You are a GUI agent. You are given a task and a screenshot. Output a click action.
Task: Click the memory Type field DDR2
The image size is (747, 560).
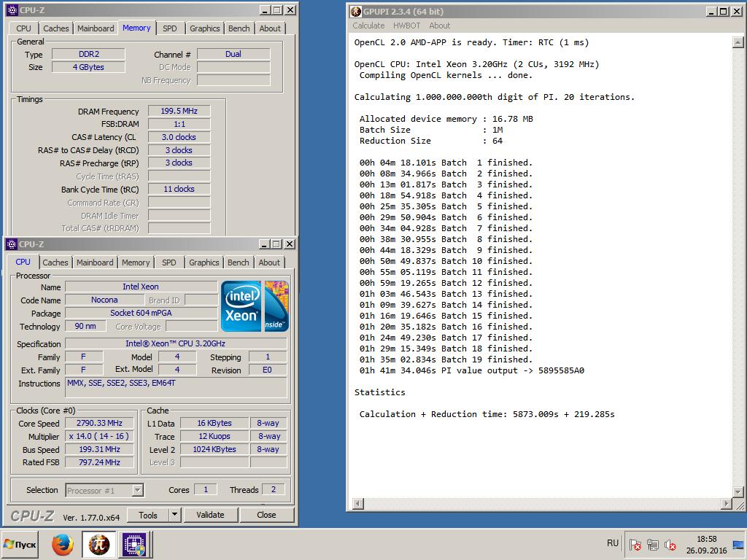click(x=88, y=54)
